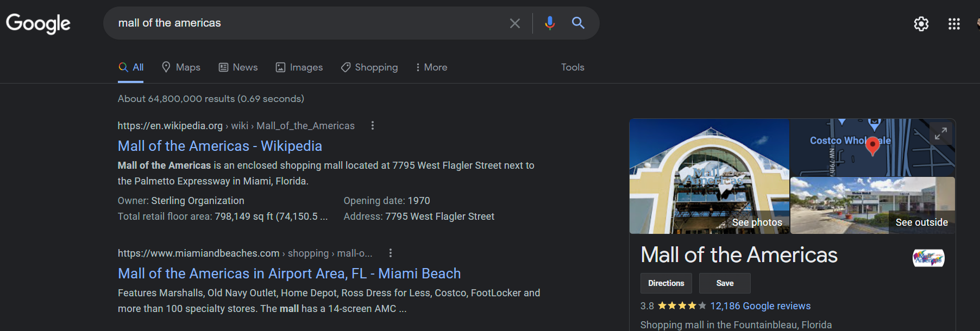The width and height of the screenshot is (980, 331).
Task: Expand the More search filters menu
Action: click(431, 67)
